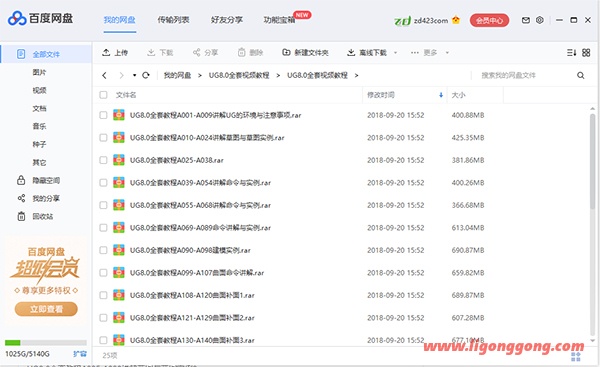Viewport: 600px width, 367px height.
Task: Click the crown VIP badge icon
Action: point(456,20)
